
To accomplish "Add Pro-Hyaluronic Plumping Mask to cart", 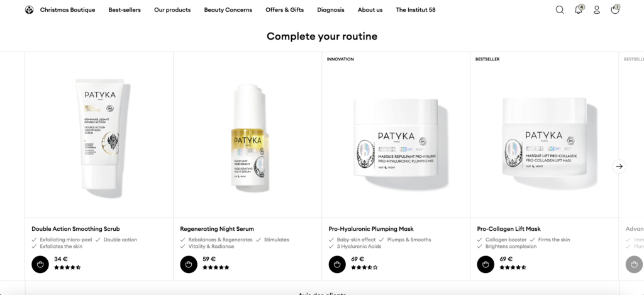I will 337,264.
